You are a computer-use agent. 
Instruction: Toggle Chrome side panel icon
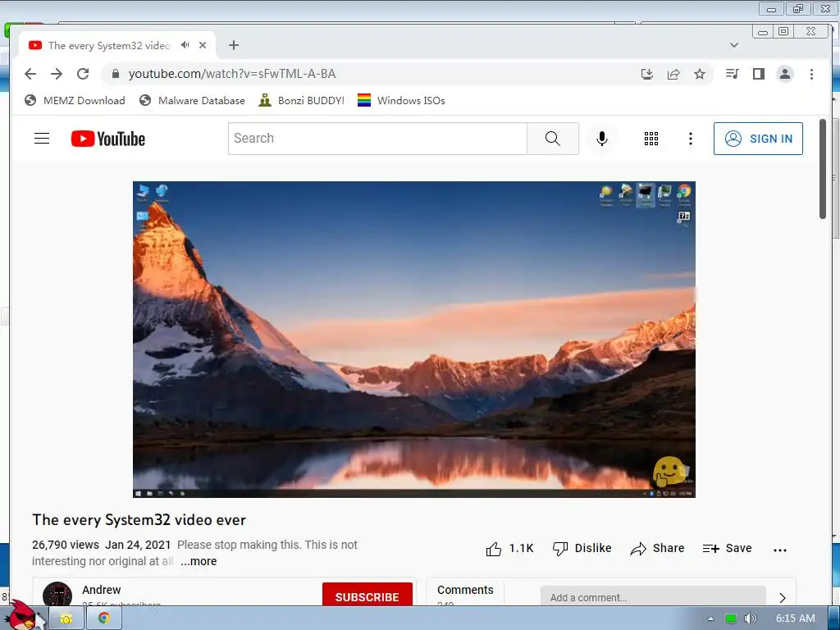tap(759, 74)
